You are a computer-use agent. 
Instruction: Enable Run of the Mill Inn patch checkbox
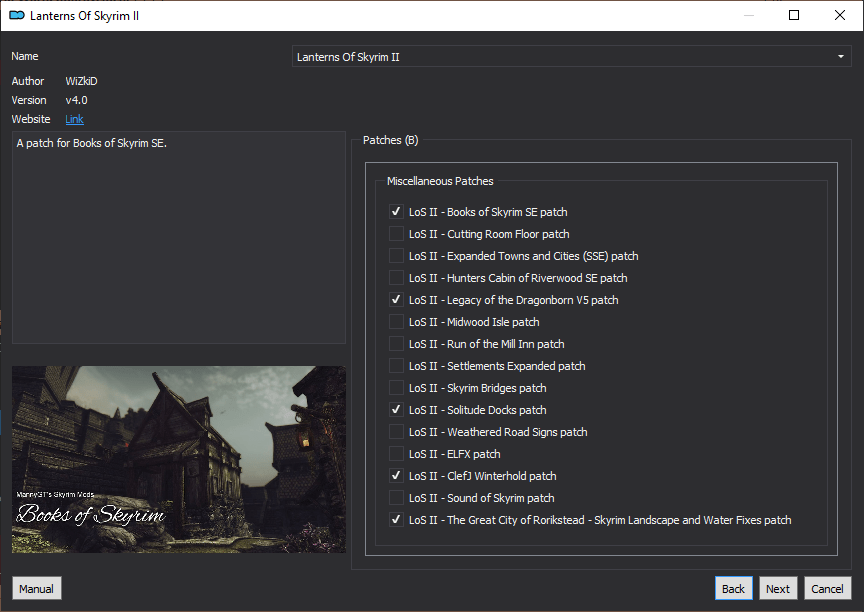(x=396, y=344)
